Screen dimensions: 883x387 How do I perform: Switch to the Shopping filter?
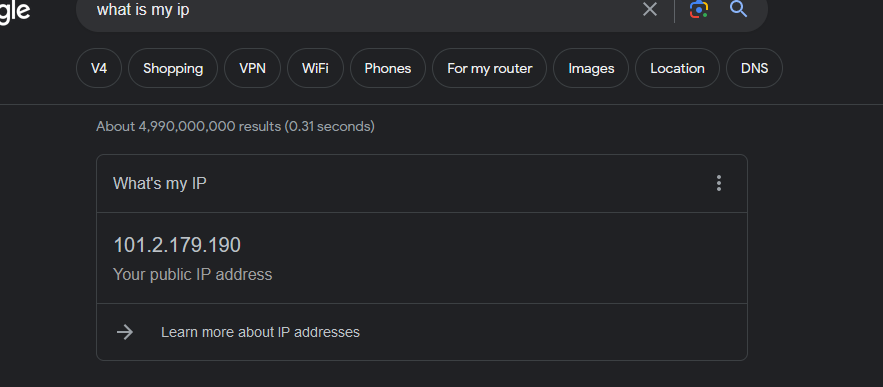click(173, 68)
